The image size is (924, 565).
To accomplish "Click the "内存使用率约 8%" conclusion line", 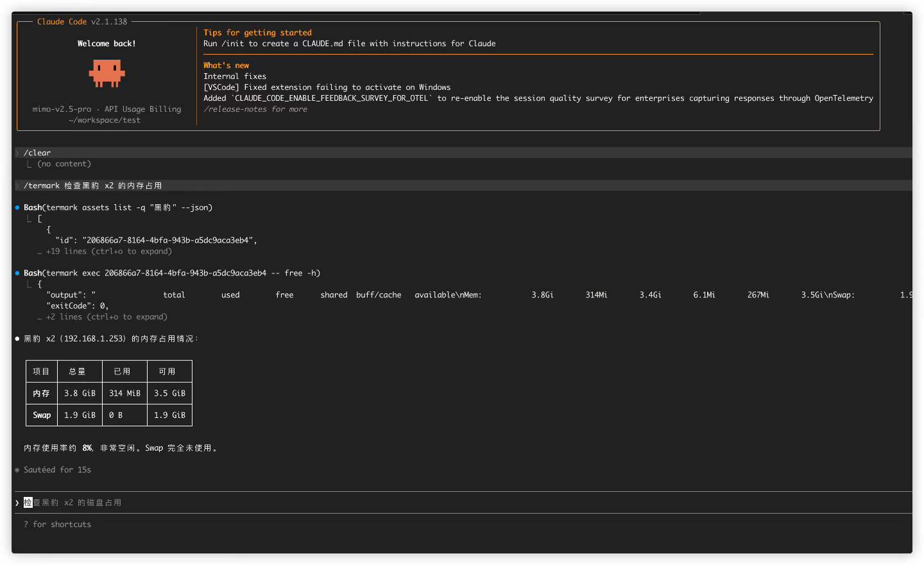I will [x=122, y=448].
